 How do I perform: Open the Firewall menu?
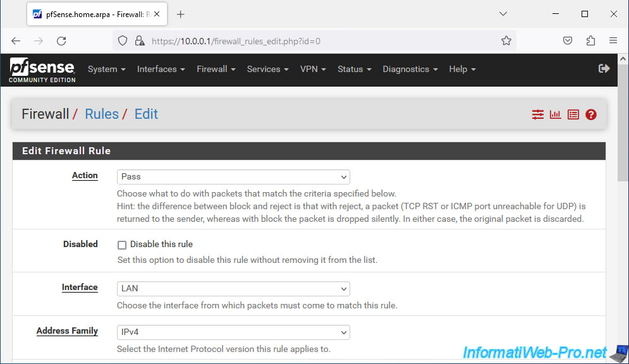pyautogui.click(x=216, y=69)
